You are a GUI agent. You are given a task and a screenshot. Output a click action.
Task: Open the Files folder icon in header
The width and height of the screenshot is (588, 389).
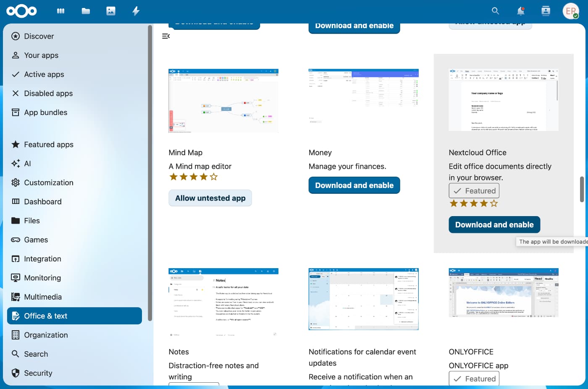(x=86, y=11)
